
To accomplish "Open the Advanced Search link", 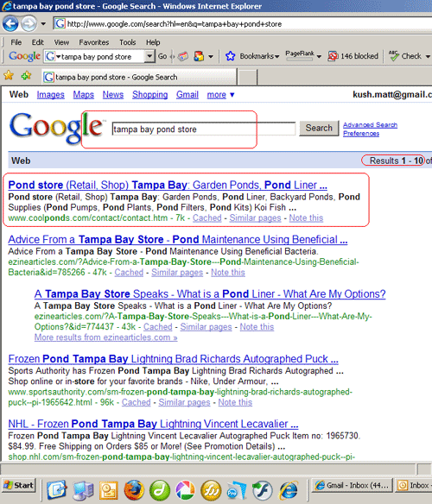I will coord(370,125).
